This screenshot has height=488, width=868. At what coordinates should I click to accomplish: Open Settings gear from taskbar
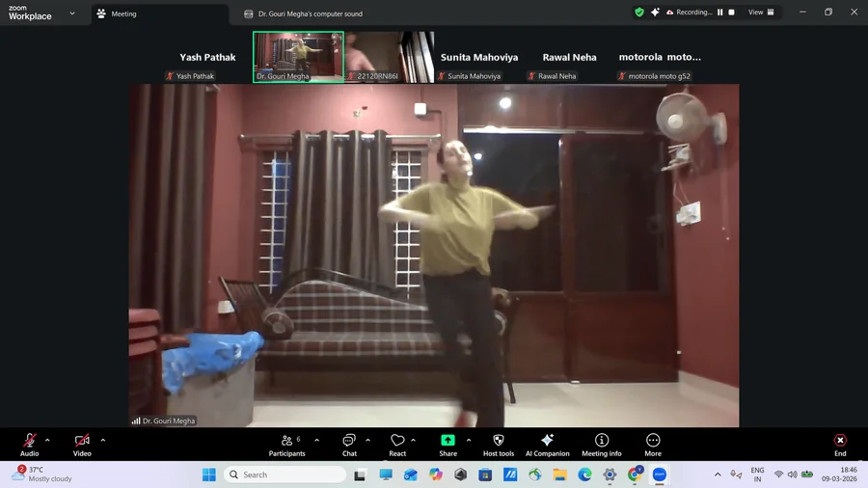(x=610, y=474)
